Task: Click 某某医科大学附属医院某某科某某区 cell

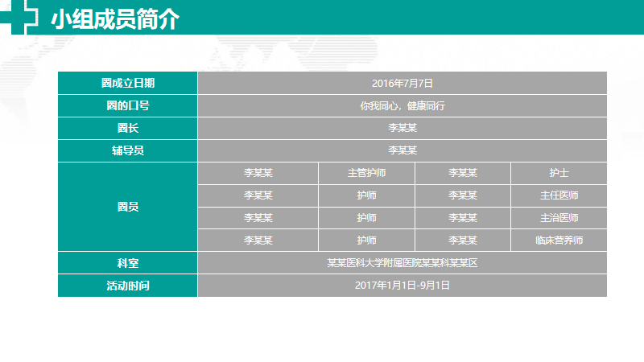Action: 402,263
